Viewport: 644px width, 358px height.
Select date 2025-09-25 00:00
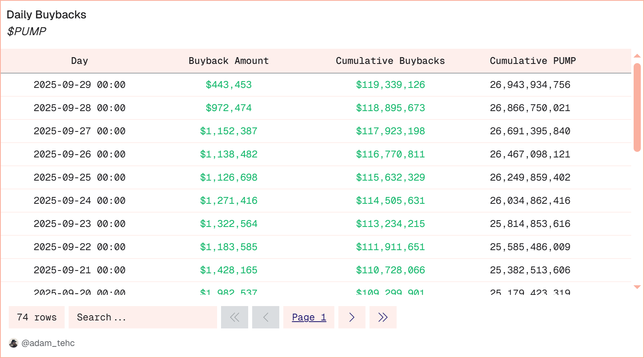point(79,177)
